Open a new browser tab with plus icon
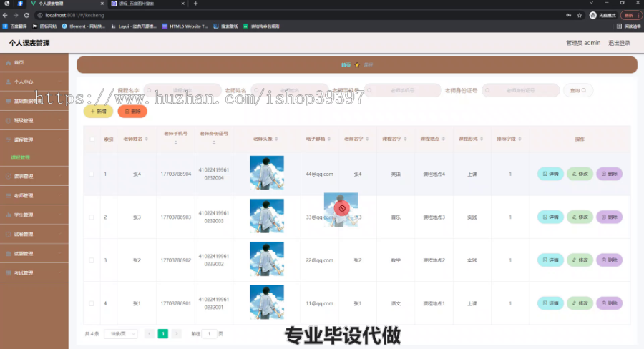 point(195,4)
